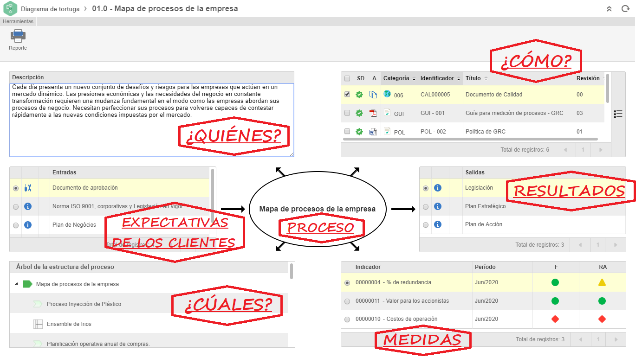Open the Identificador column dropdown arrow

click(458, 79)
